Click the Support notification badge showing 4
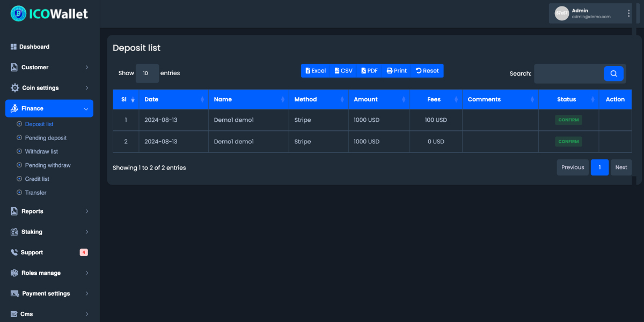This screenshot has width=644, height=322. point(84,252)
